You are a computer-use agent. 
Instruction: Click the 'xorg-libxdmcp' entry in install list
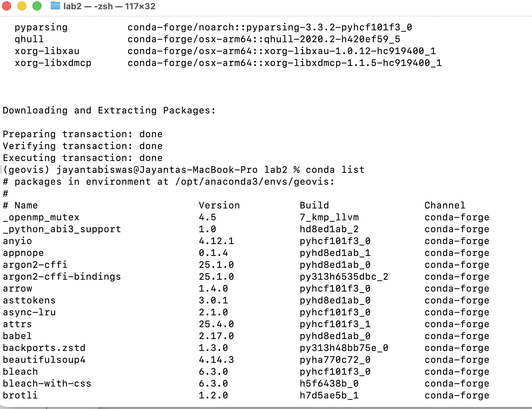coord(53,63)
